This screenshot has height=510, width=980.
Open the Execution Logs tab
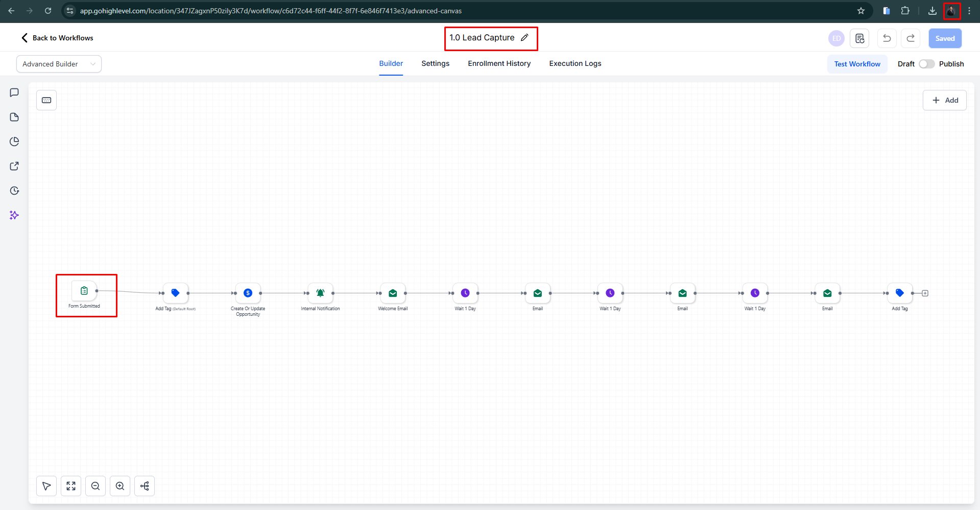click(576, 63)
